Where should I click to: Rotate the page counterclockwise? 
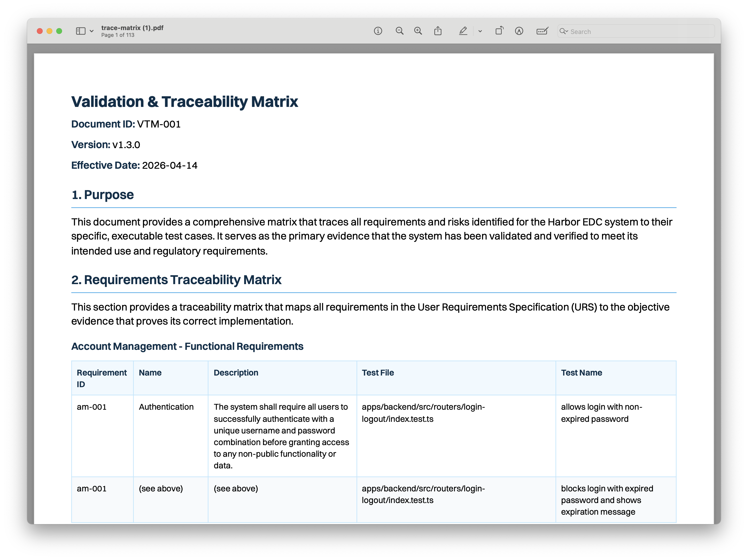pos(499,31)
